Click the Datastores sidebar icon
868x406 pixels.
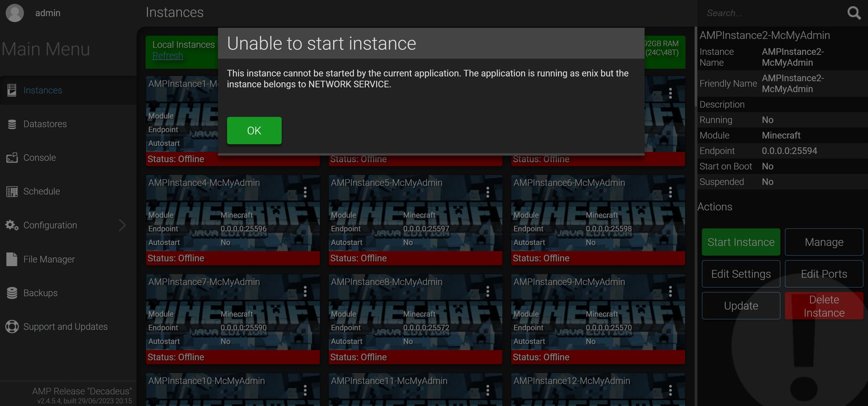coord(12,124)
